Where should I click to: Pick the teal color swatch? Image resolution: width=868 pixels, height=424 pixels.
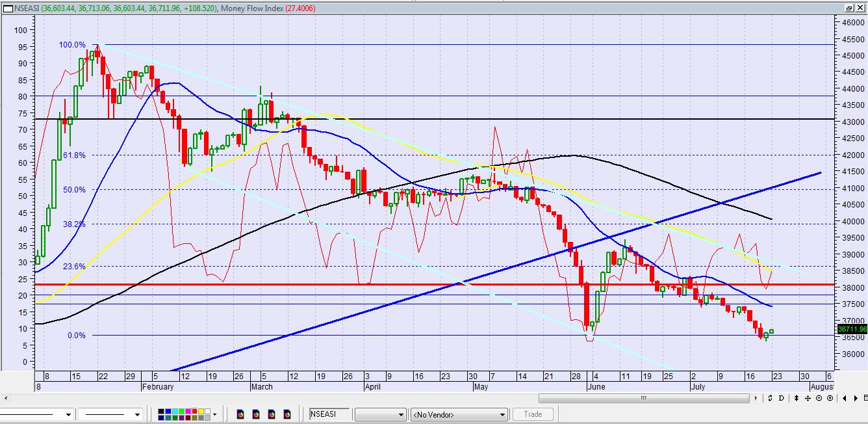click(168, 417)
